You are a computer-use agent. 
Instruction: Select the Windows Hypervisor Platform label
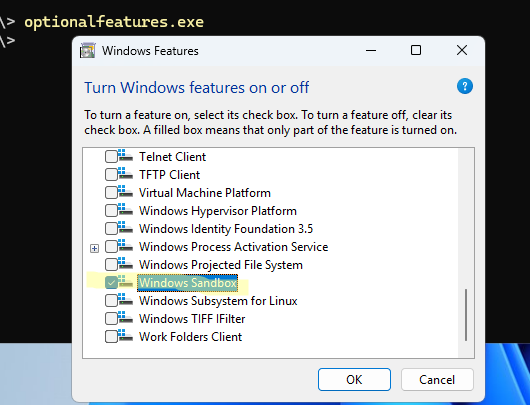point(218,211)
